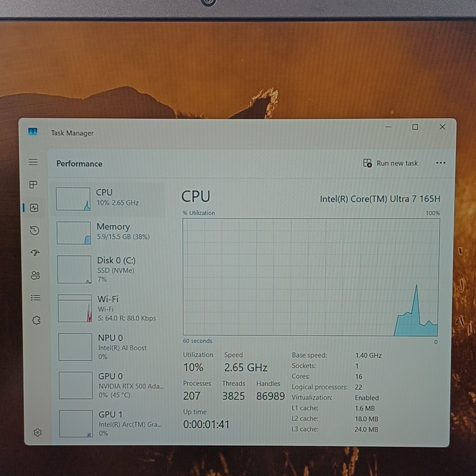The image size is (476, 476).
Task: Open the Processes page icon
Action: (x=33, y=185)
